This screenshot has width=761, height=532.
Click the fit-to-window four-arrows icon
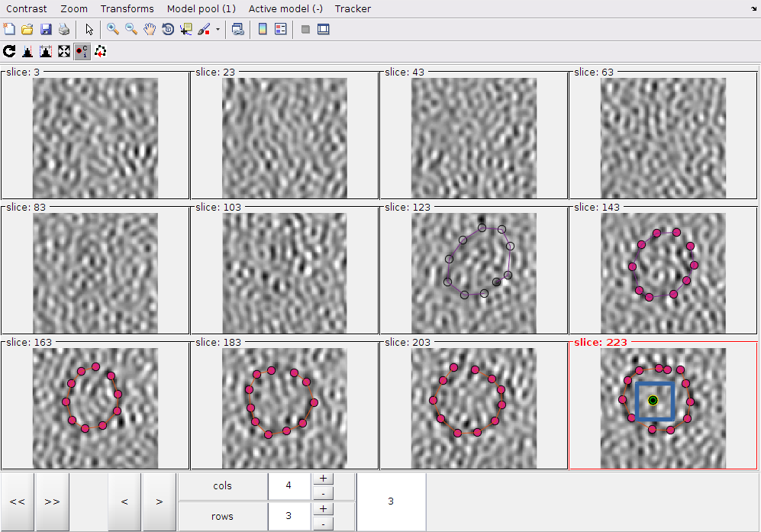point(63,51)
